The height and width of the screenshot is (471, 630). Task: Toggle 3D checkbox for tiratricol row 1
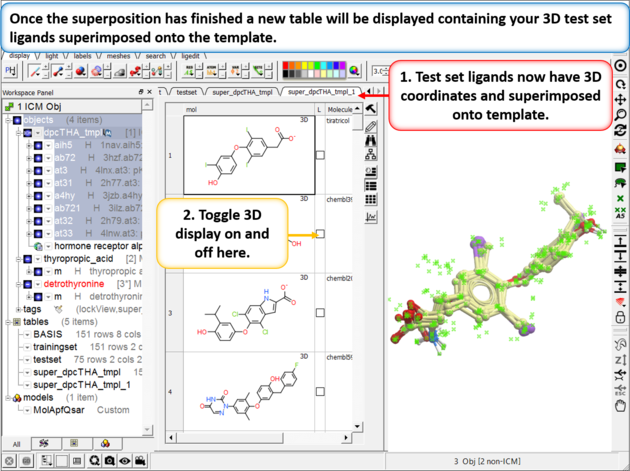[x=320, y=155]
